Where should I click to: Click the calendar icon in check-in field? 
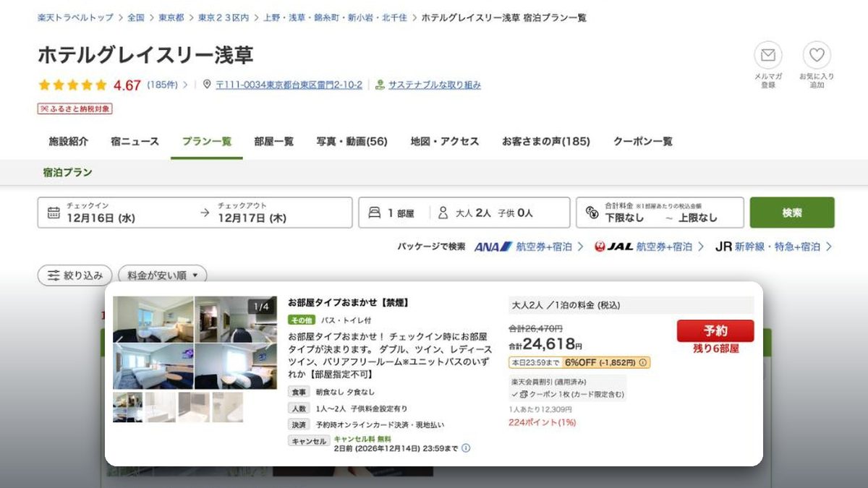[x=54, y=213]
